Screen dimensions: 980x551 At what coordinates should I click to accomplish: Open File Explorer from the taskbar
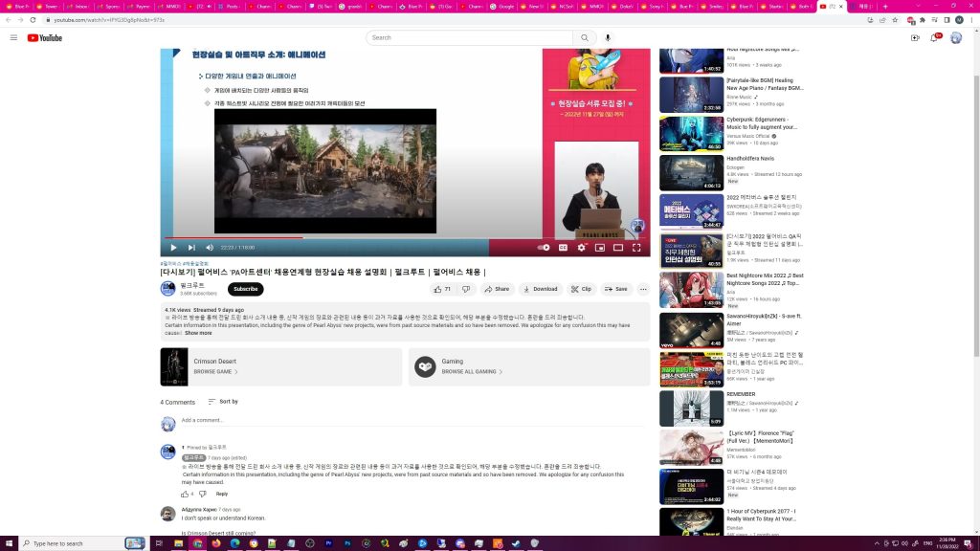[x=179, y=543]
